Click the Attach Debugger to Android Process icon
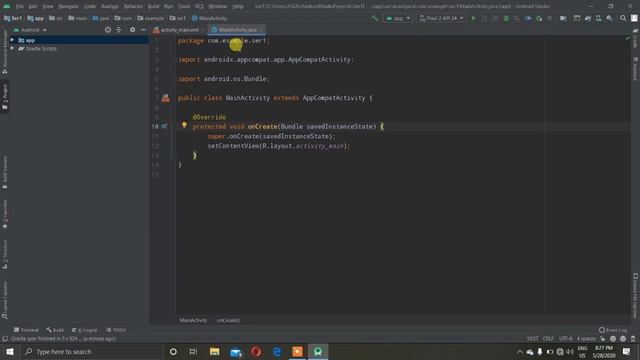The width and height of the screenshot is (640, 360). [x=539, y=18]
